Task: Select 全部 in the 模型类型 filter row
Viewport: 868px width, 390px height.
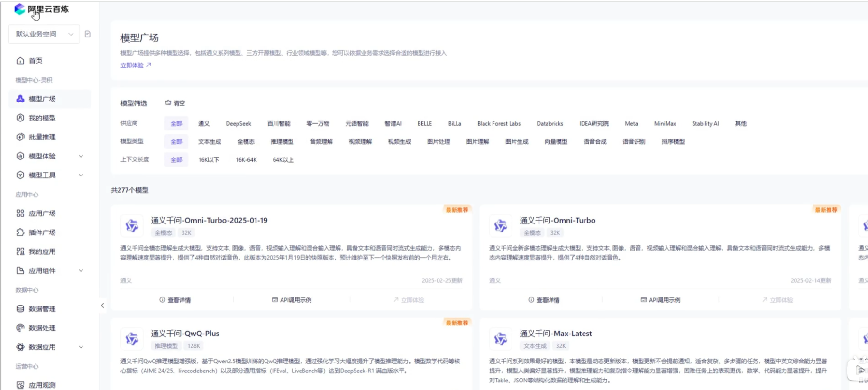Action: coord(176,141)
